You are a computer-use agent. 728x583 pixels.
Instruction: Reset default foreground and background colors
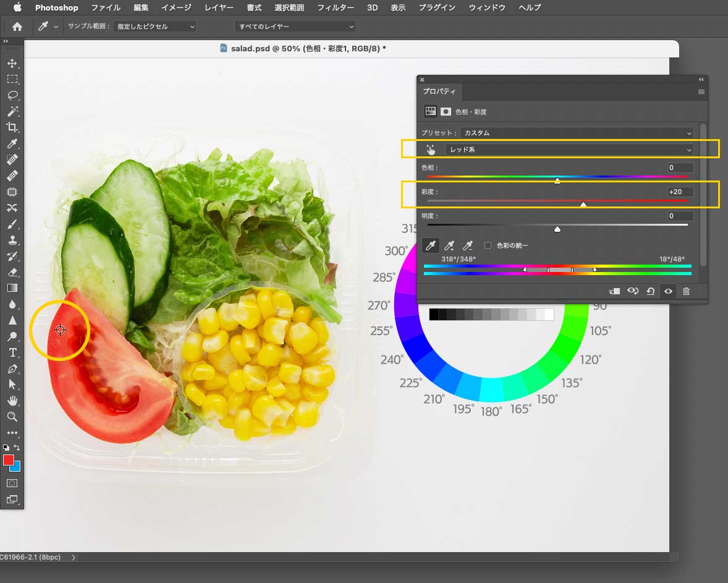[6, 448]
